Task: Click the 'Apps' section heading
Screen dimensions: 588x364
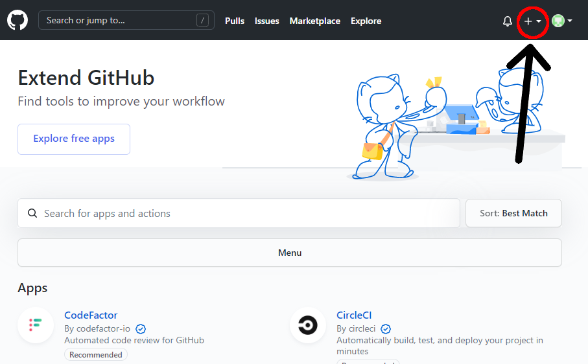Action: pos(32,288)
